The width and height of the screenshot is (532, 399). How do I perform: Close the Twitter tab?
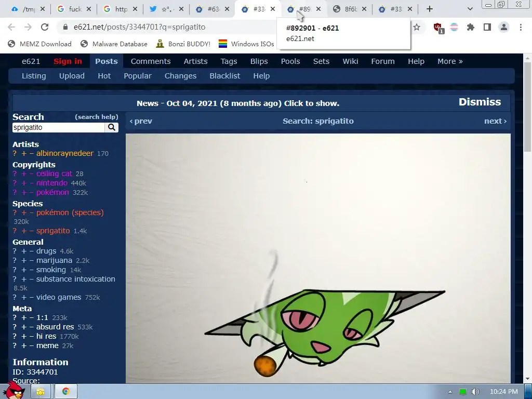point(181,9)
